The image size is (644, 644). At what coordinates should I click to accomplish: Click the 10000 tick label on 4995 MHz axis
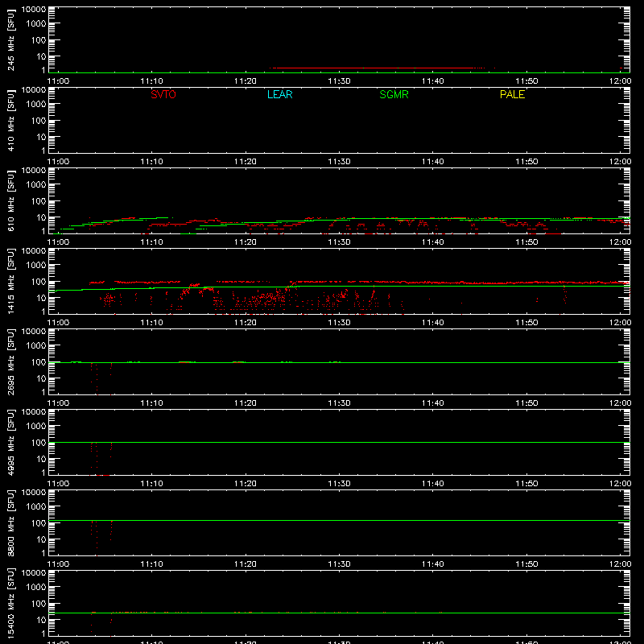34,412
